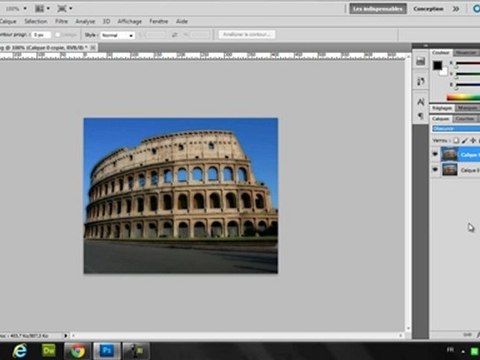Click the Screen Mode icon
This screenshot has height=360, width=480.
pos(62,9)
